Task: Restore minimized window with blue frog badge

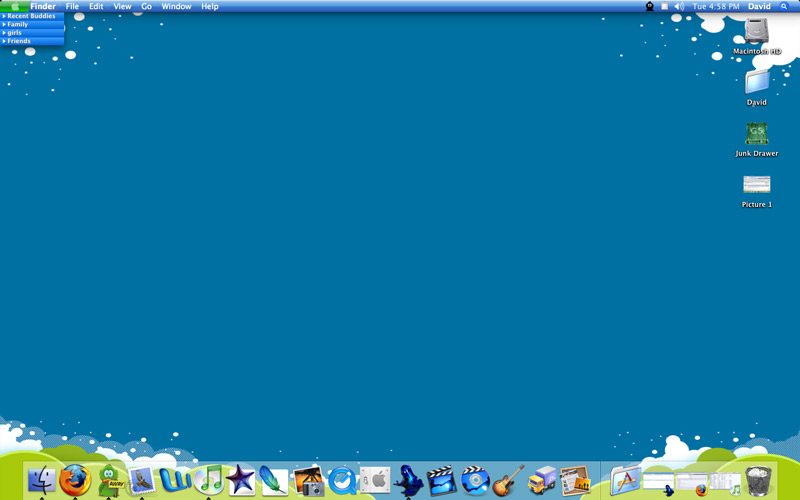Action: [659, 483]
